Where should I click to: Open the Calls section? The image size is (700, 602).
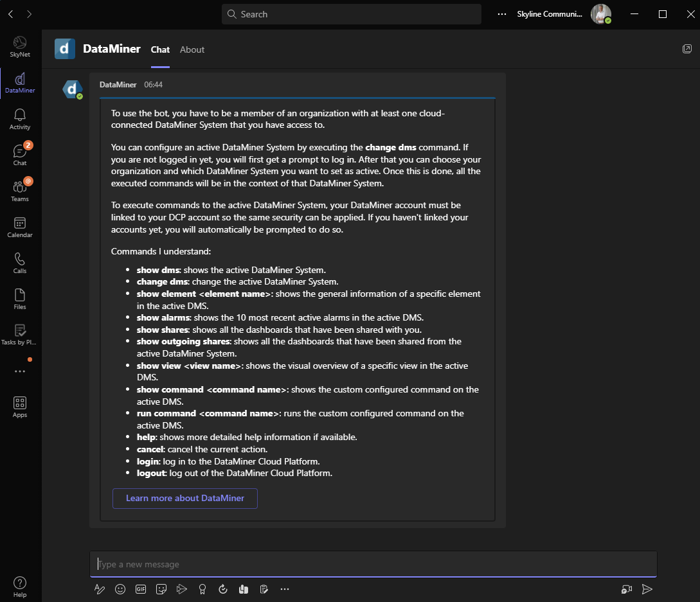tap(20, 263)
